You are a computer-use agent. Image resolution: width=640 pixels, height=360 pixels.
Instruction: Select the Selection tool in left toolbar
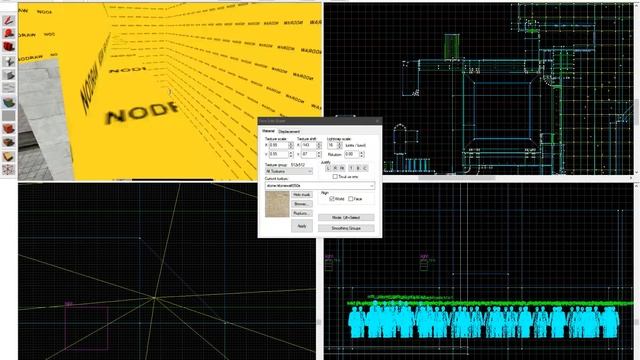tap(9, 21)
